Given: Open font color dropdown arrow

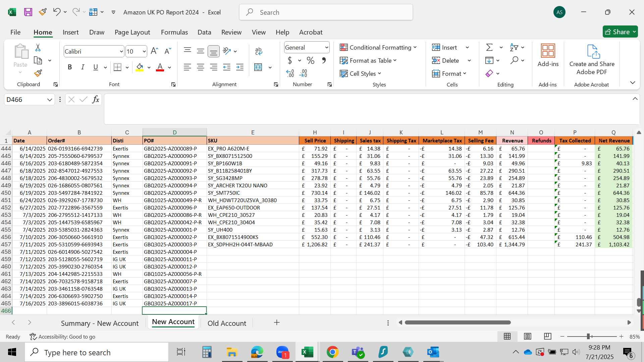Looking at the screenshot, I should click(x=169, y=67).
